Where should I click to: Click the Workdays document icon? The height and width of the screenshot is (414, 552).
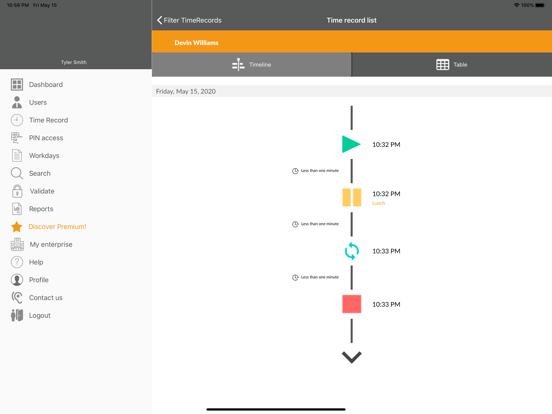coord(17,156)
